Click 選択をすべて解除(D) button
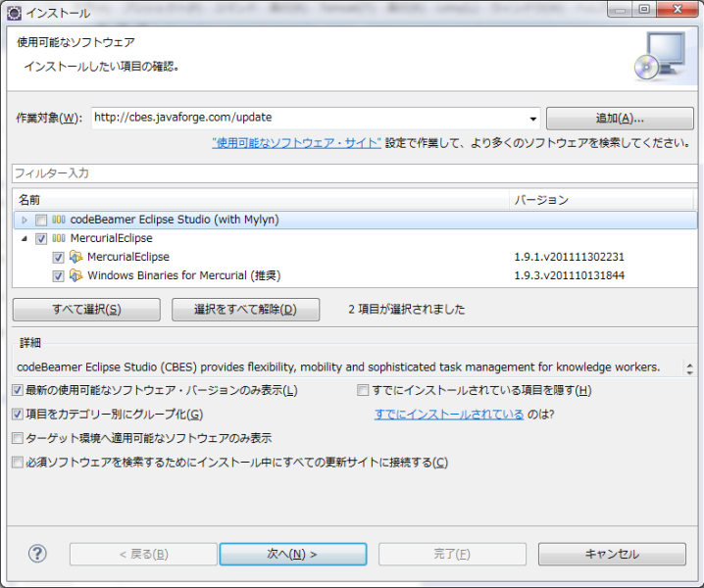The height and width of the screenshot is (588, 704). pos(245,310)
